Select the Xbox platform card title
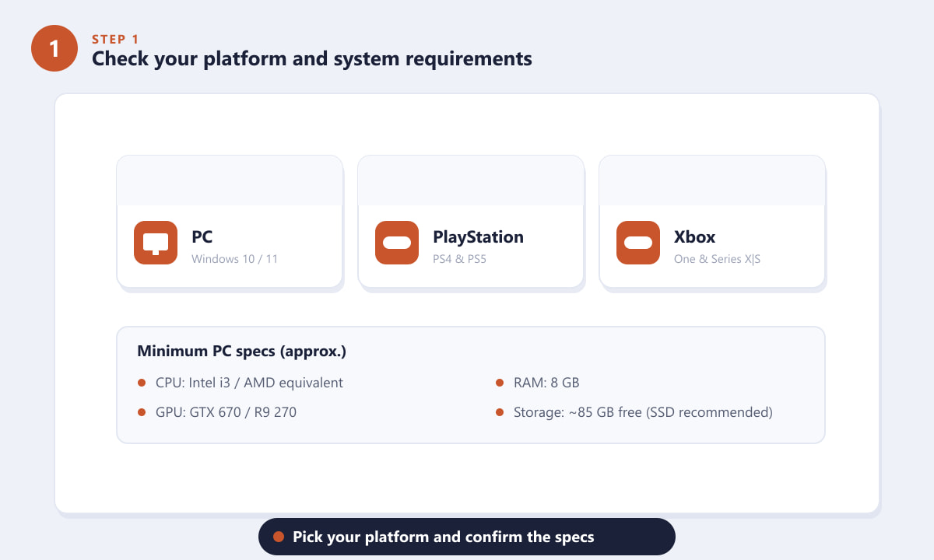Viewport: 934px width, 560px height. tap(694, 237)
